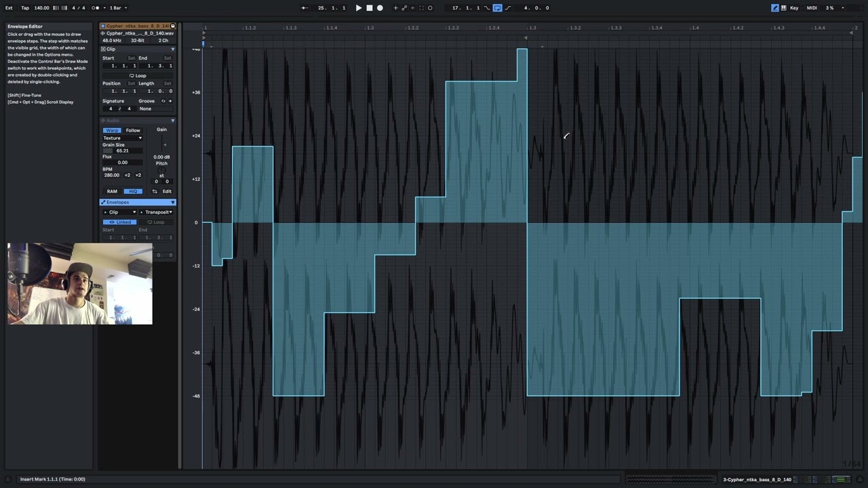Screen dimensions: 868x488
Task: Toggle the Warp button
Action: click(112, 130)
